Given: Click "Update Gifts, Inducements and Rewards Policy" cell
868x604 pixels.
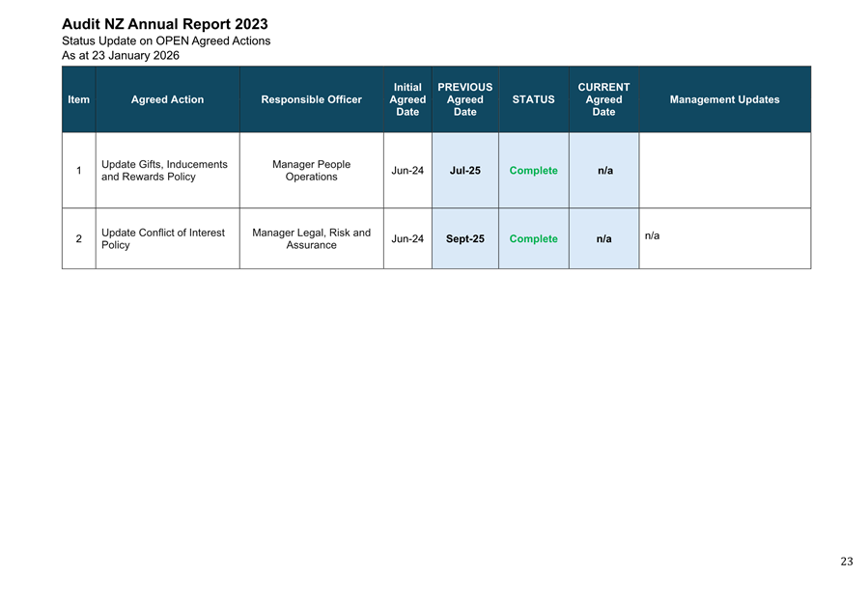Looking at the screenshot, I should (164, 171).
